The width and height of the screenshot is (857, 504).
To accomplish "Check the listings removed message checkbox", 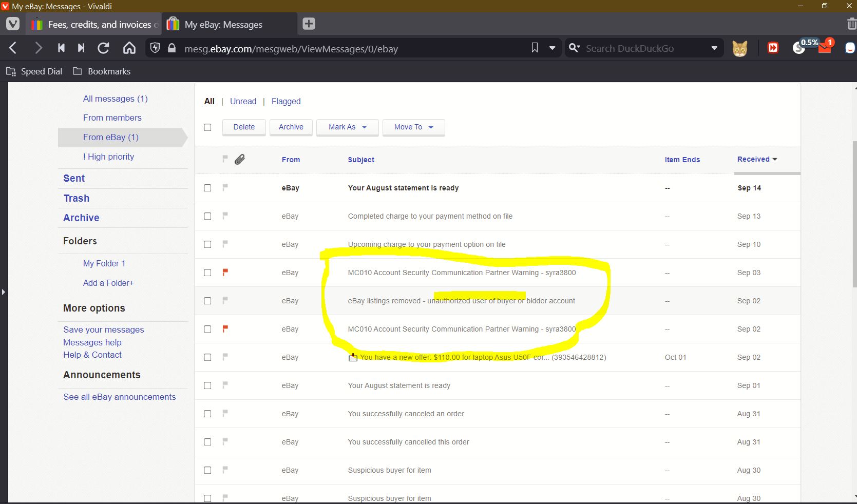I will (x=207, y=301).
